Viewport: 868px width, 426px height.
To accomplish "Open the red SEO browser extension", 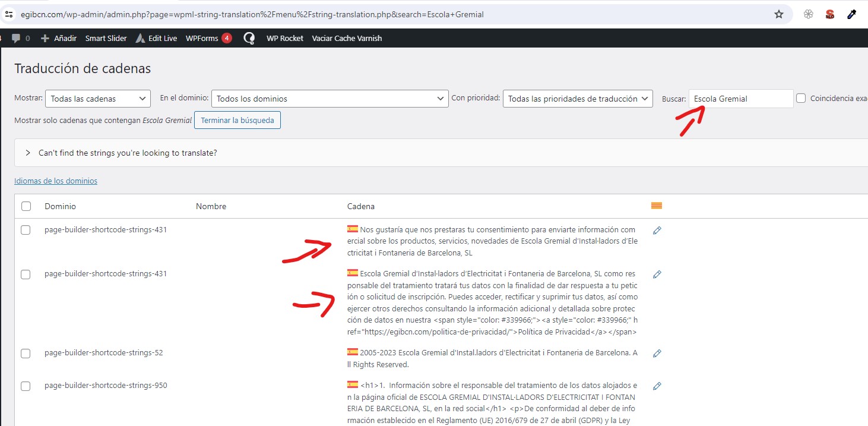I will click(830, 14).
